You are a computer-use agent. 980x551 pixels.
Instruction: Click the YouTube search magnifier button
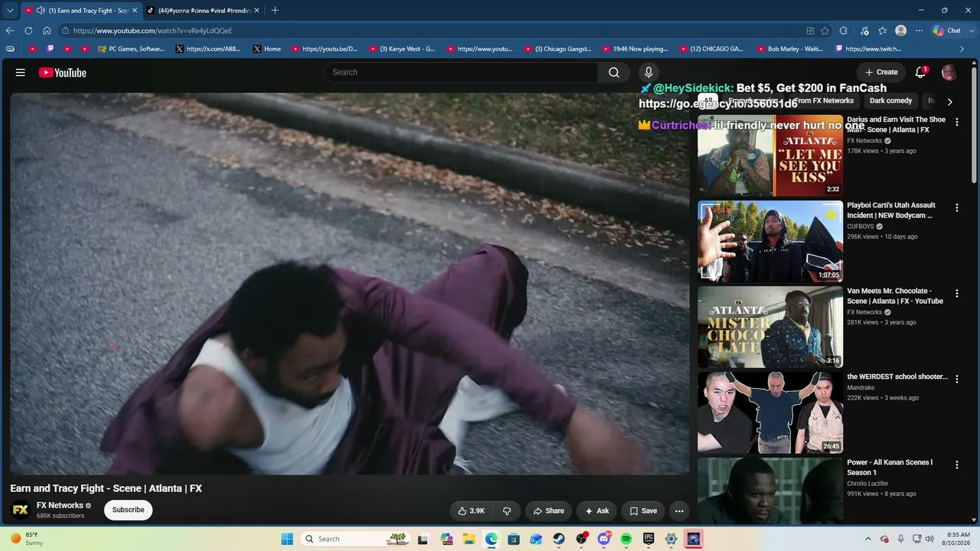(x=614, y=72)
